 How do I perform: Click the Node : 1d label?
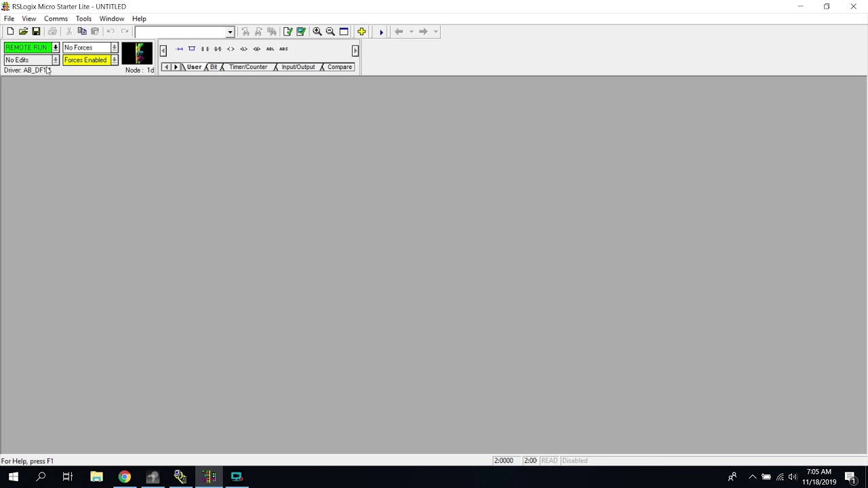click(x=140, y=70)
